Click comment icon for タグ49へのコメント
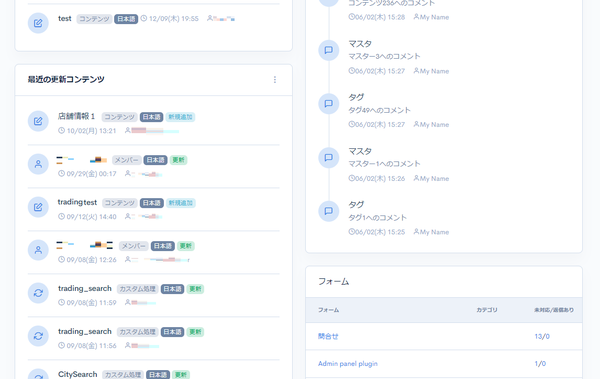This screenshot has height=379, width=600. tap(328, 104)
